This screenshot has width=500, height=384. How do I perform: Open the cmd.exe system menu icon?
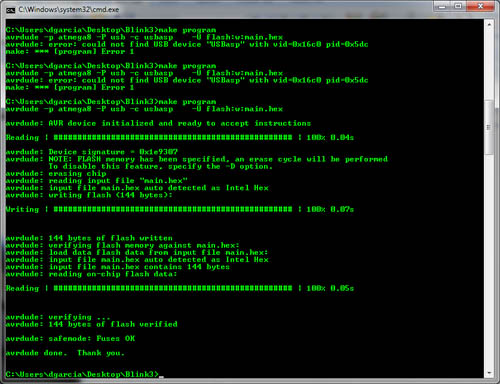pos(11,10)
